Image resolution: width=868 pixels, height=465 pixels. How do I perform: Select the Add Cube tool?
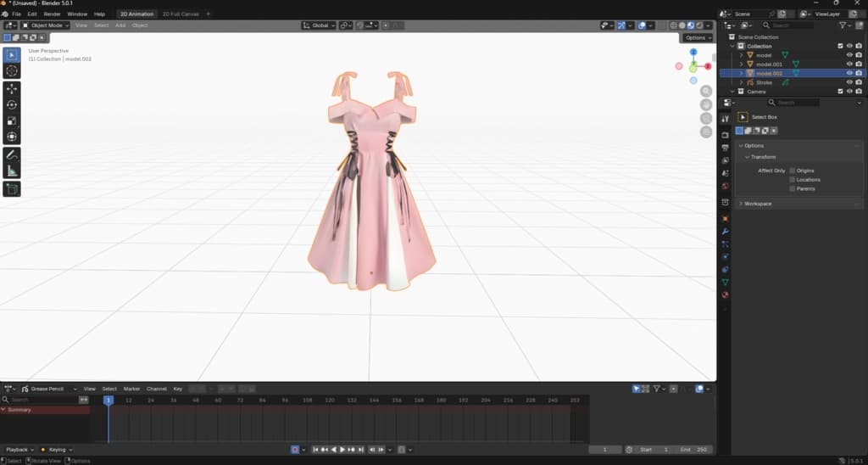pyautogui.click(x=12, y=189)
